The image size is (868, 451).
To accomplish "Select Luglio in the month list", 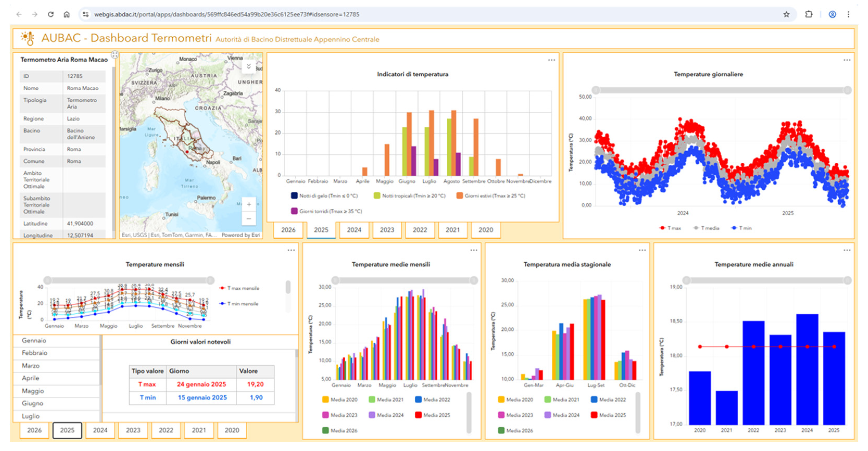I will tap(56, 416).
